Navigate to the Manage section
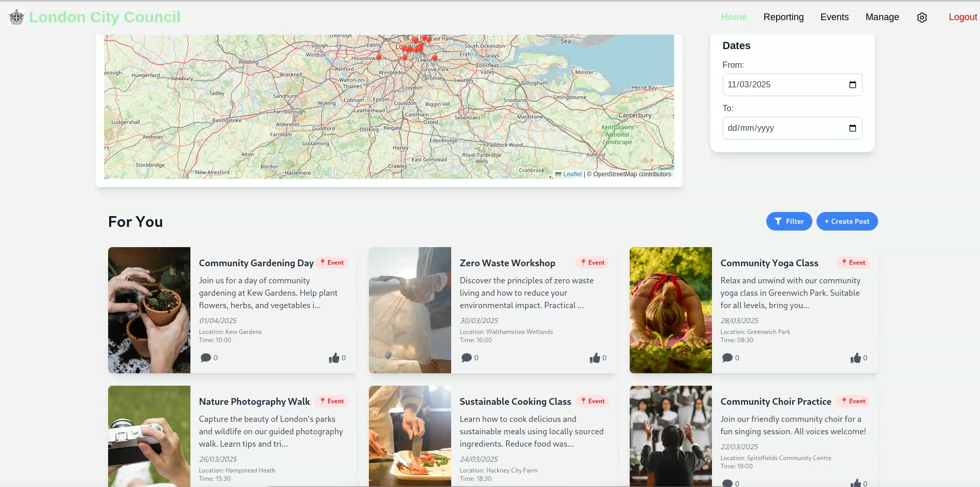This screenshot has width=980, height=487. click(x=882, y=17)
